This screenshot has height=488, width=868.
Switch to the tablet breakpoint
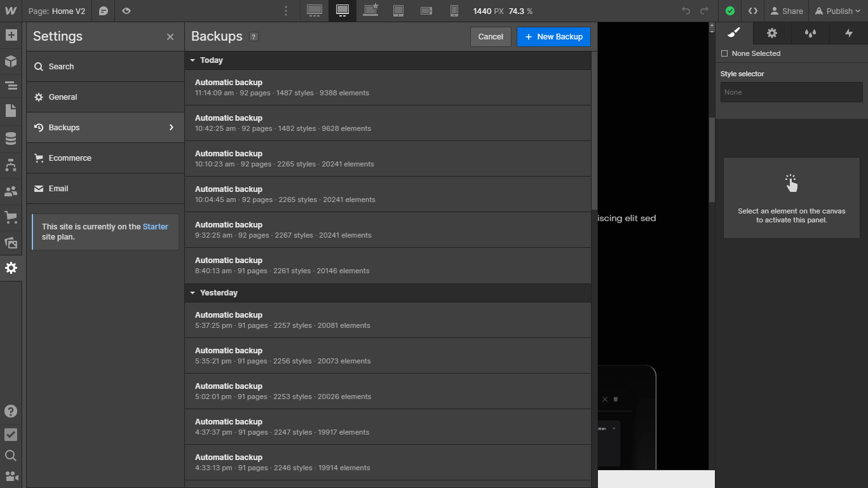[x=398, y=11]
